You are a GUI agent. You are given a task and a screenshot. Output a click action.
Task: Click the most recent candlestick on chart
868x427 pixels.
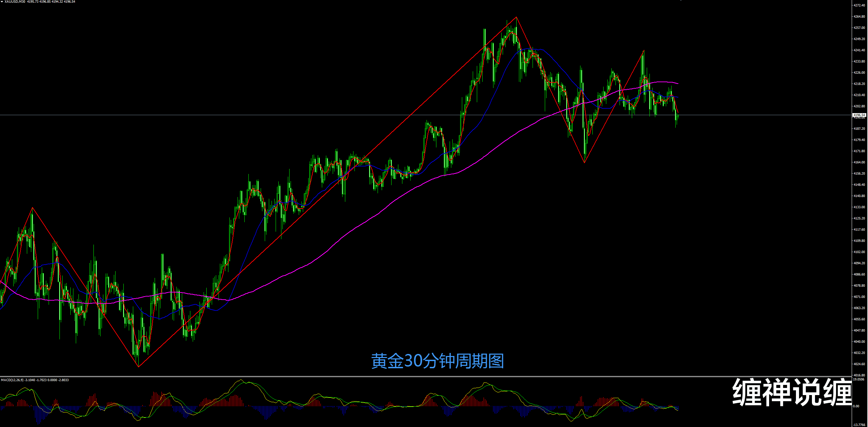pos(678,116)
